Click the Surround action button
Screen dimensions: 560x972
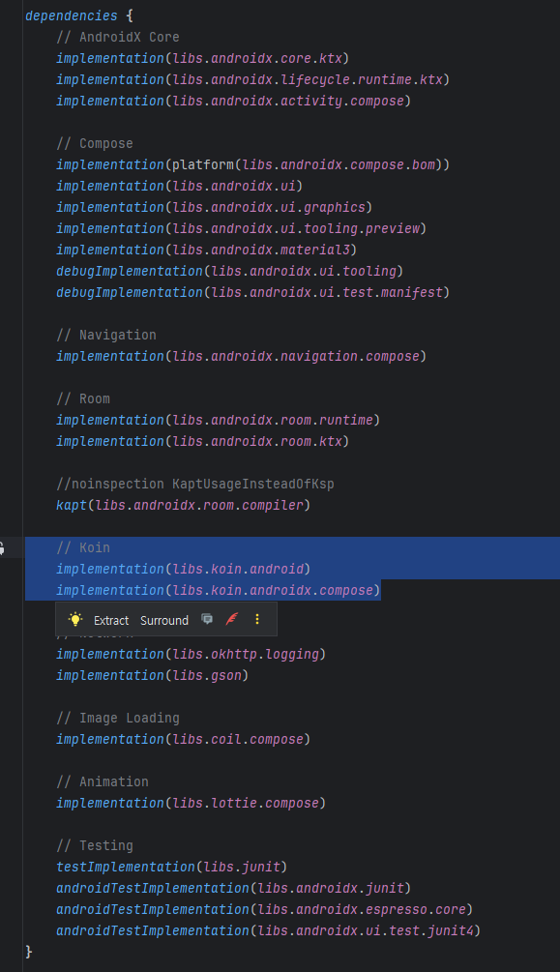click(164, 620)
